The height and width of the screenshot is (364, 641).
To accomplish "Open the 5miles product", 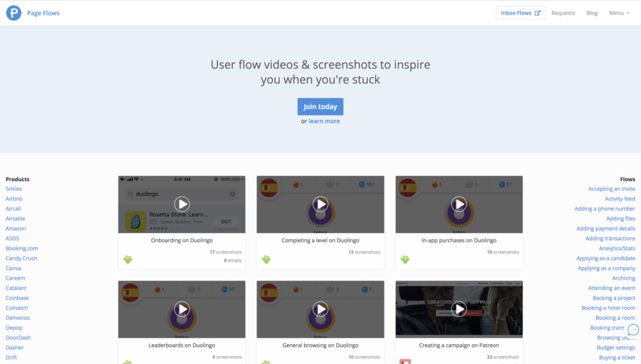I will pyautogui.click(x=14, y=189).
